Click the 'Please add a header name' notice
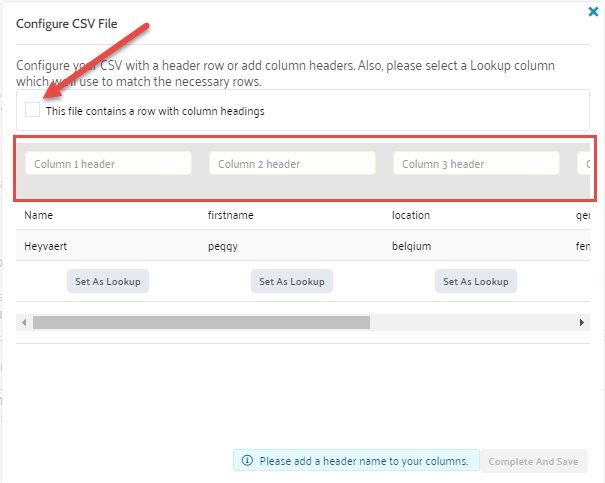 point(362,461)
